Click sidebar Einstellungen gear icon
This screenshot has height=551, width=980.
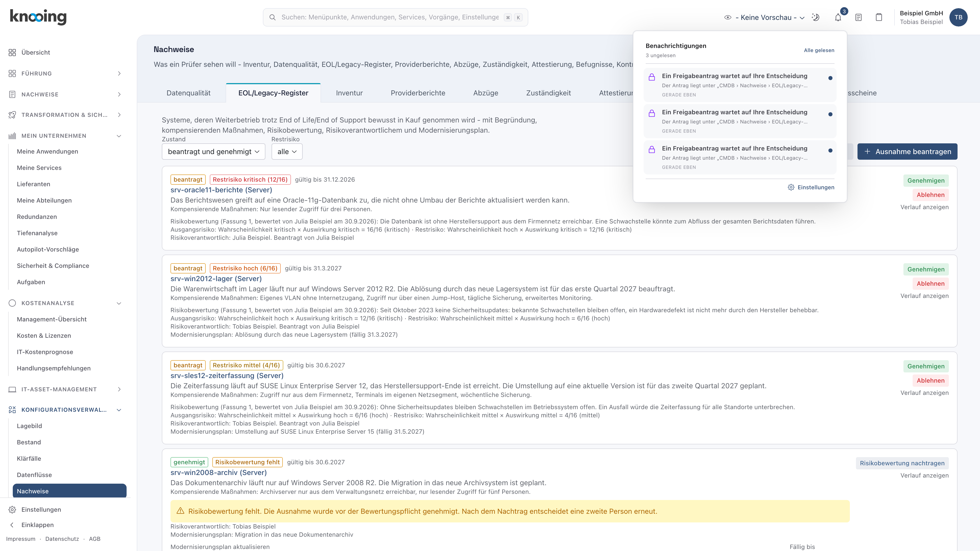click(x=12, y=510)
